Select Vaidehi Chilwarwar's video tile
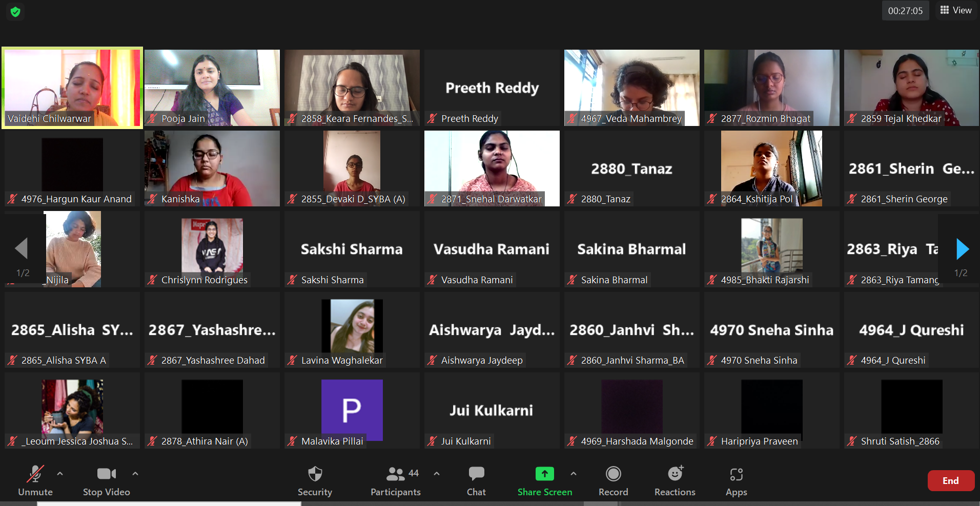Viewport: 980px width, 506px height. [72, 88]
